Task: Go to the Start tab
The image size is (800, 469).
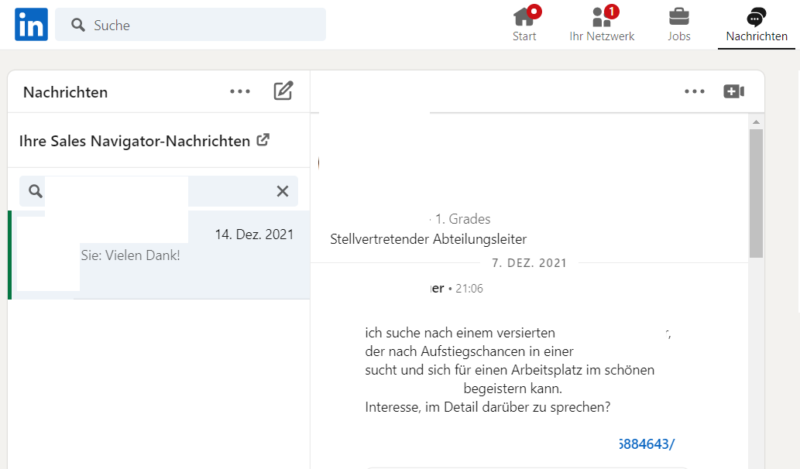Action: pyautogui.click(x=524, y=24)
